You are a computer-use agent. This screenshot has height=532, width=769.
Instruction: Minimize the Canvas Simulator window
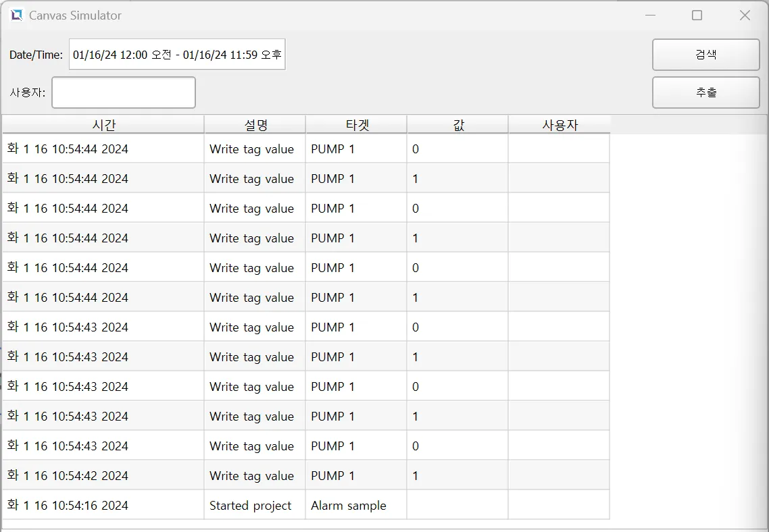(651, 15)
